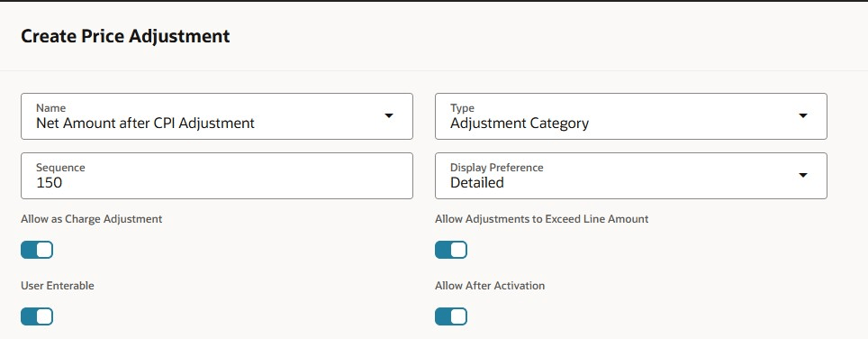Select the Net Amount after CPI Adjustment value
Image resolution: width=868 pixels, height=339 pixels.
tap(145, 123)
